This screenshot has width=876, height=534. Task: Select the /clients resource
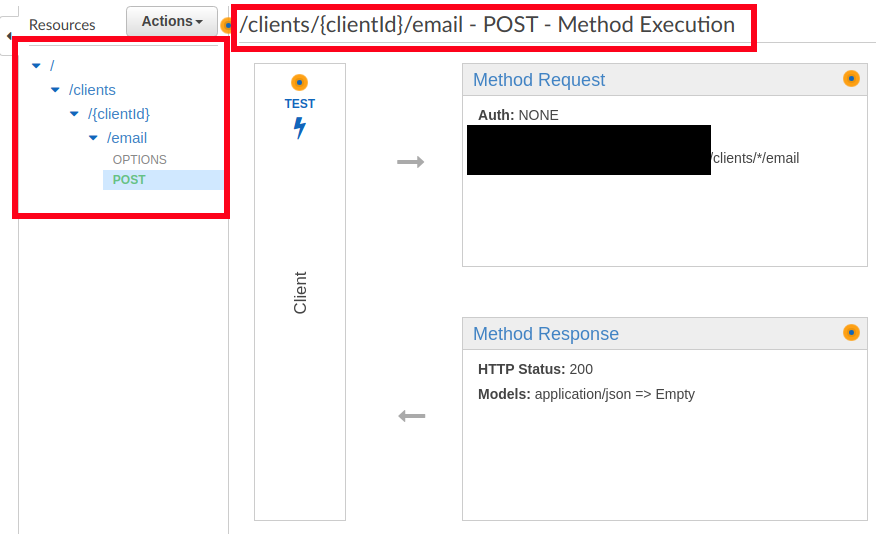[x=92, y=90]
